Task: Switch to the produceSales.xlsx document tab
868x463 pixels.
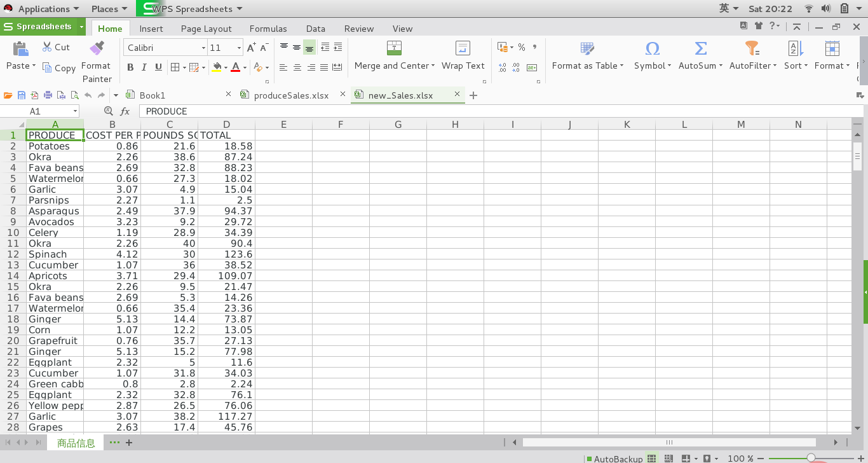Action: 291,95
